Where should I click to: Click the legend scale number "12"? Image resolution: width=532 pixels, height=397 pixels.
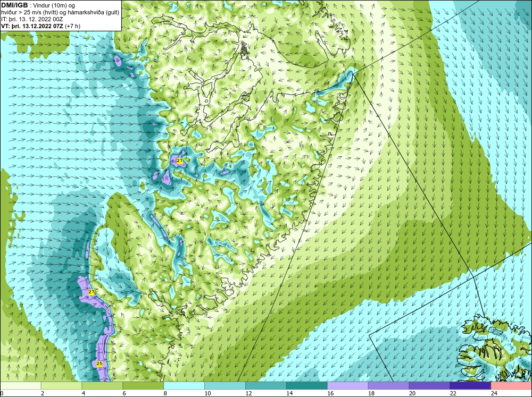(248, 393)
